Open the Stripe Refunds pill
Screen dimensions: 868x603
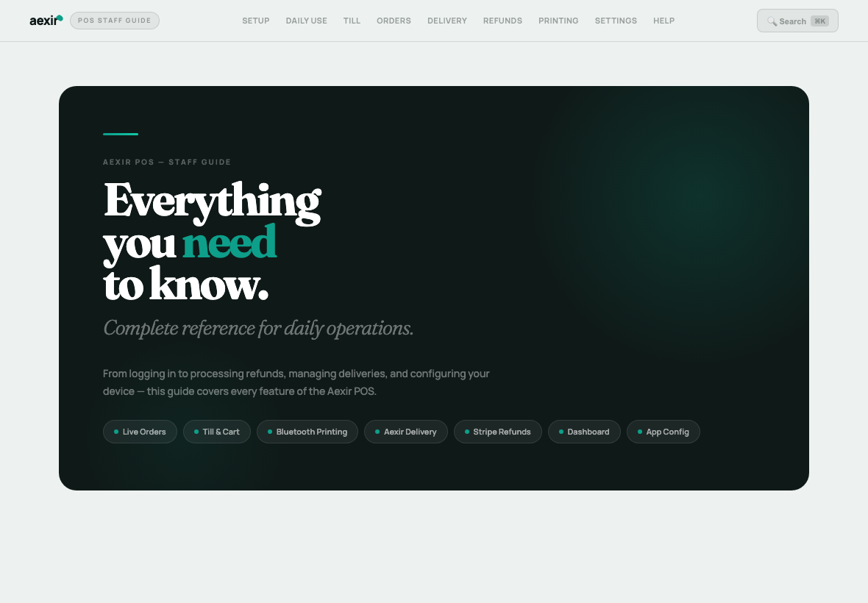point(498,432)
